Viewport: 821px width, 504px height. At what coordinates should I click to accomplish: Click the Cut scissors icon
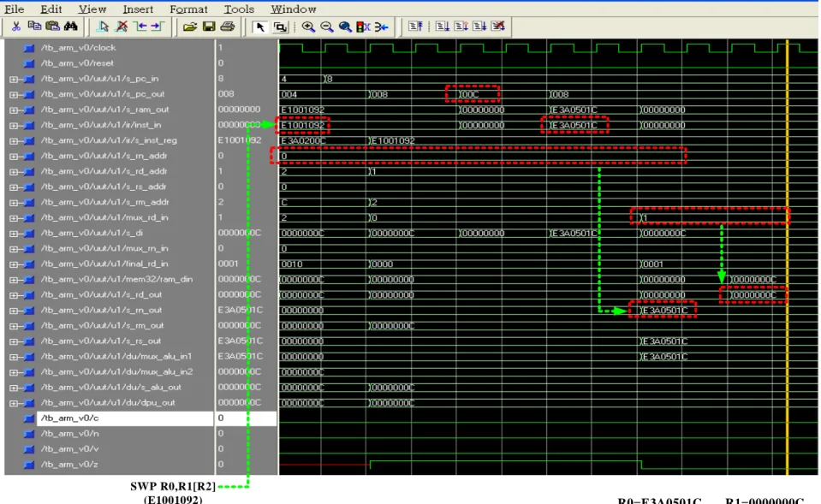coord(15,27)
